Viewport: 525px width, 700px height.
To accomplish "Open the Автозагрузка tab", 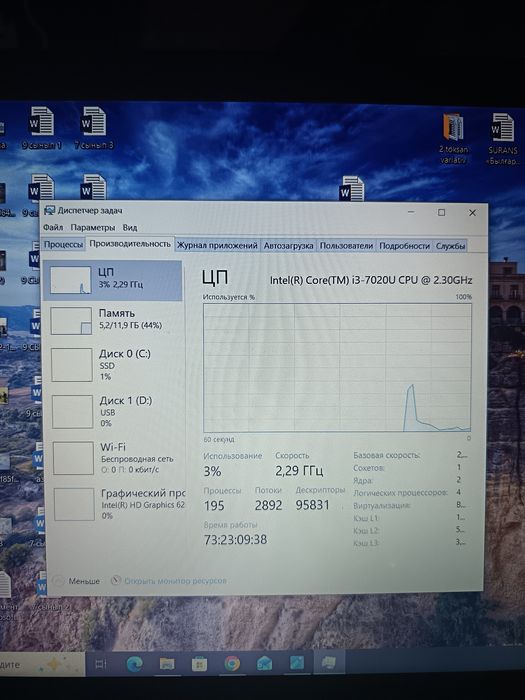I will 288,246.
